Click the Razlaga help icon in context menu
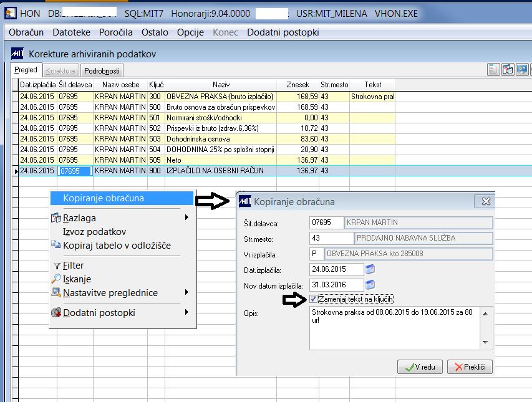 pyautogui.click(x=56, y=218)
